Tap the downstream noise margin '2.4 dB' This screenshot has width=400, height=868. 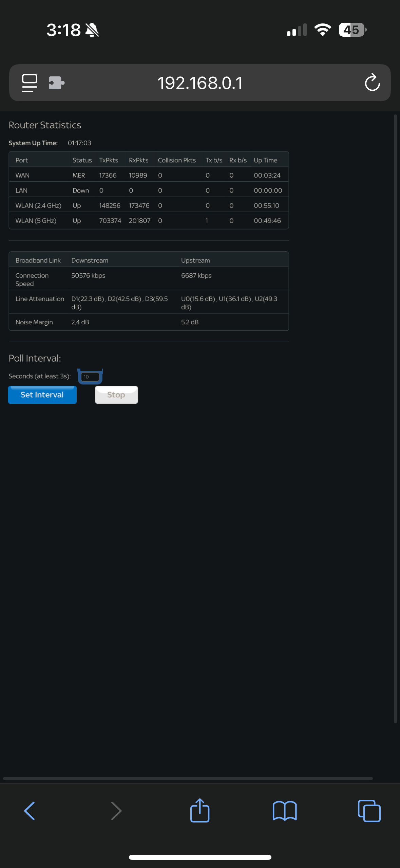80,322
